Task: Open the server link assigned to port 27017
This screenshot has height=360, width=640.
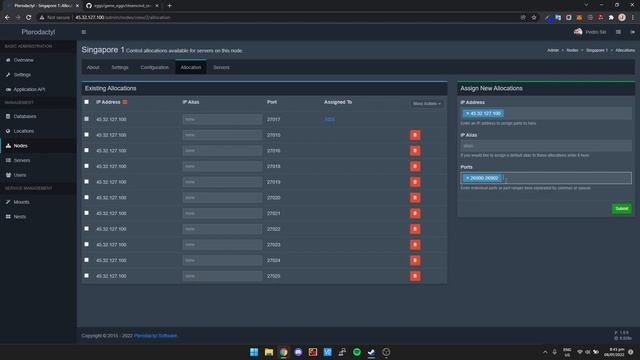Action: point(329,120)
